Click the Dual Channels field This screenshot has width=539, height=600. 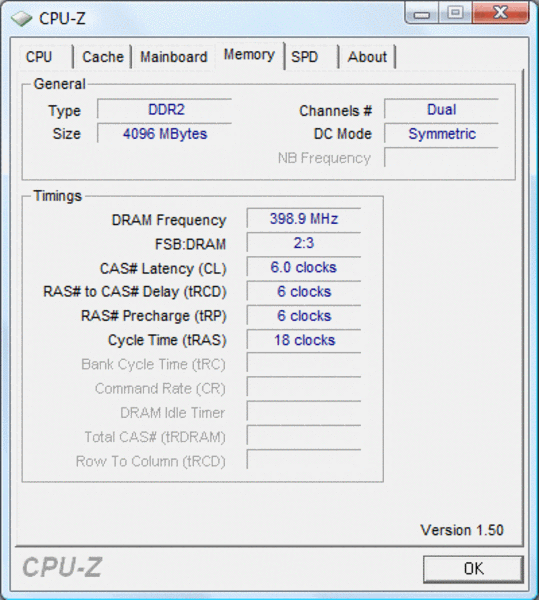[441, 109]
